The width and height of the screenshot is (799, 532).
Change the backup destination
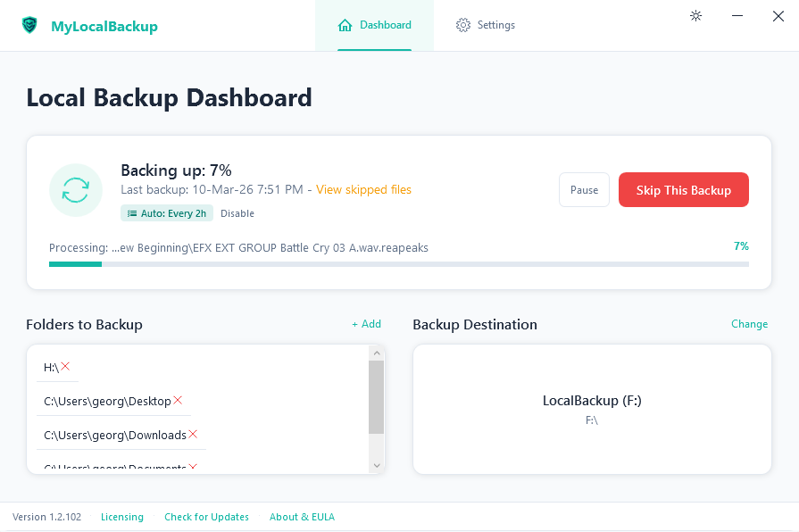click(749, 324)
